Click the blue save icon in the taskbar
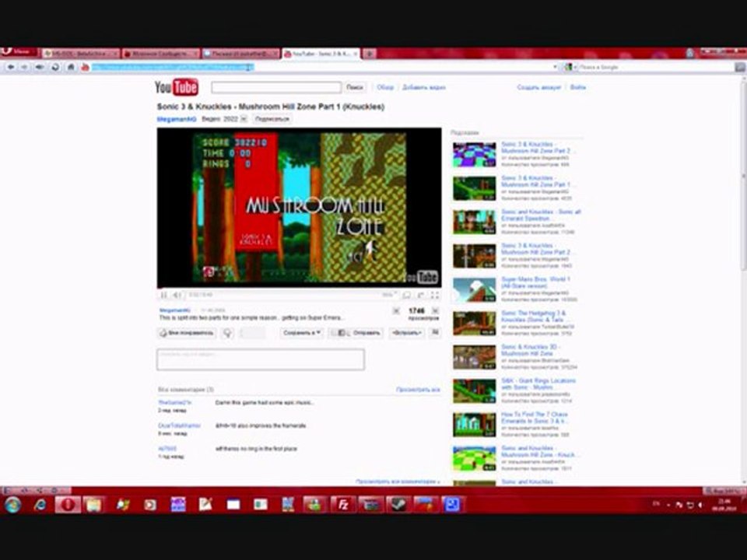The height and width of the screenshot is (560, 747). [451, 504]
